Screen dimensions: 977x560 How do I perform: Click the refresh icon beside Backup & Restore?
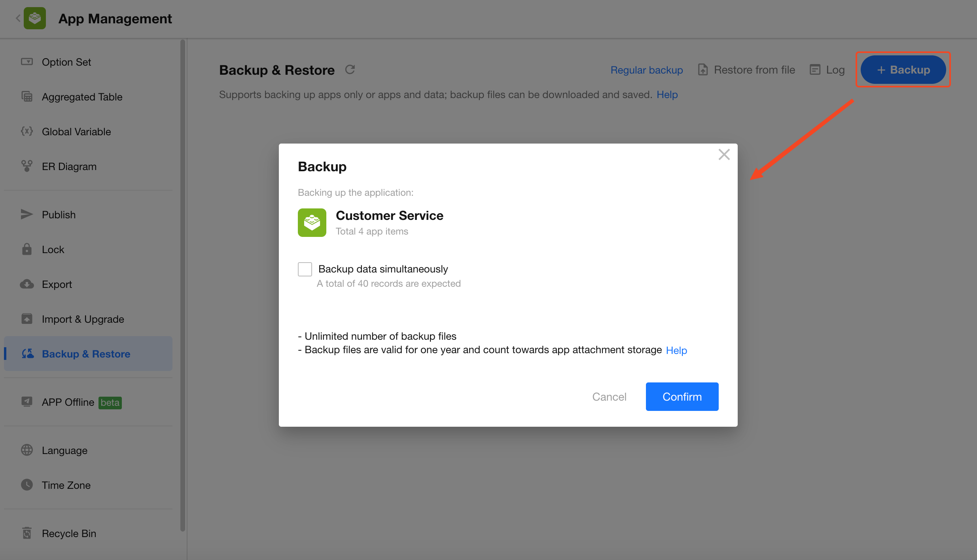pyautogui.click(x=350, y=70)
